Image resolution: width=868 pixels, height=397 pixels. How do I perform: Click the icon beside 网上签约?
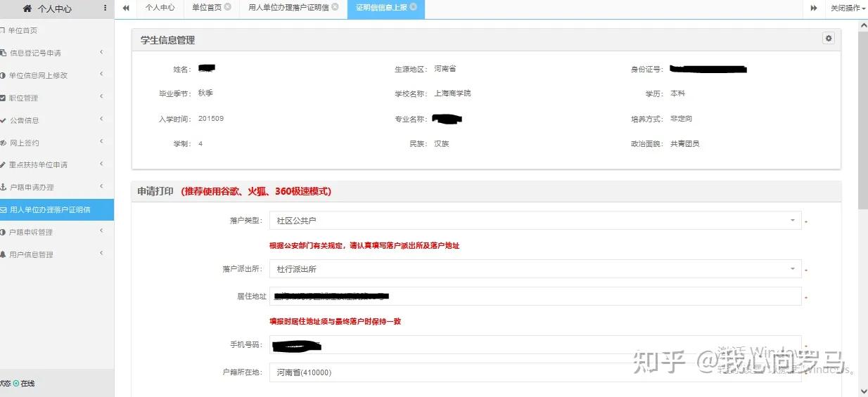[x=3, y=143]
